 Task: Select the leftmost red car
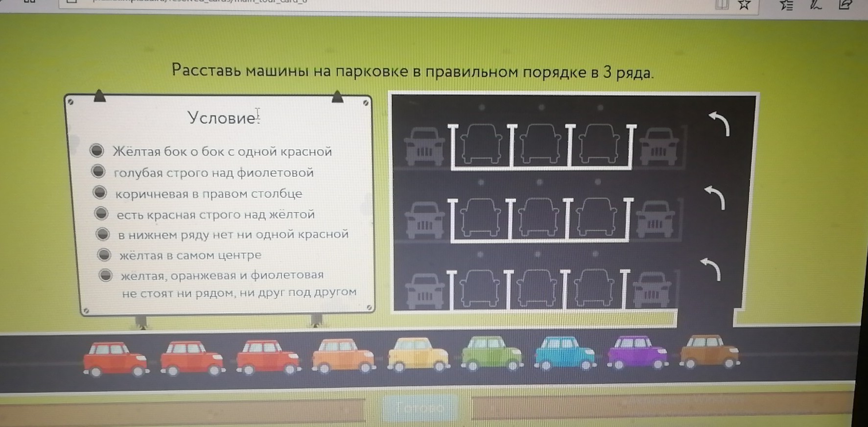tap(116, 359)
